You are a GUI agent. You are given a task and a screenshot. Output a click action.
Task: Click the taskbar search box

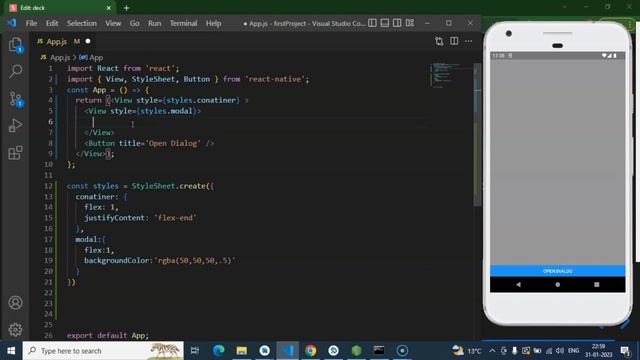103,351
